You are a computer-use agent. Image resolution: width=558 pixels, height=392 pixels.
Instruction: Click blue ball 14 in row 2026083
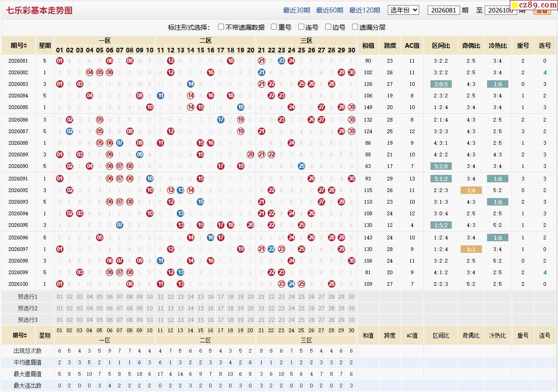(x=191, y=84)
